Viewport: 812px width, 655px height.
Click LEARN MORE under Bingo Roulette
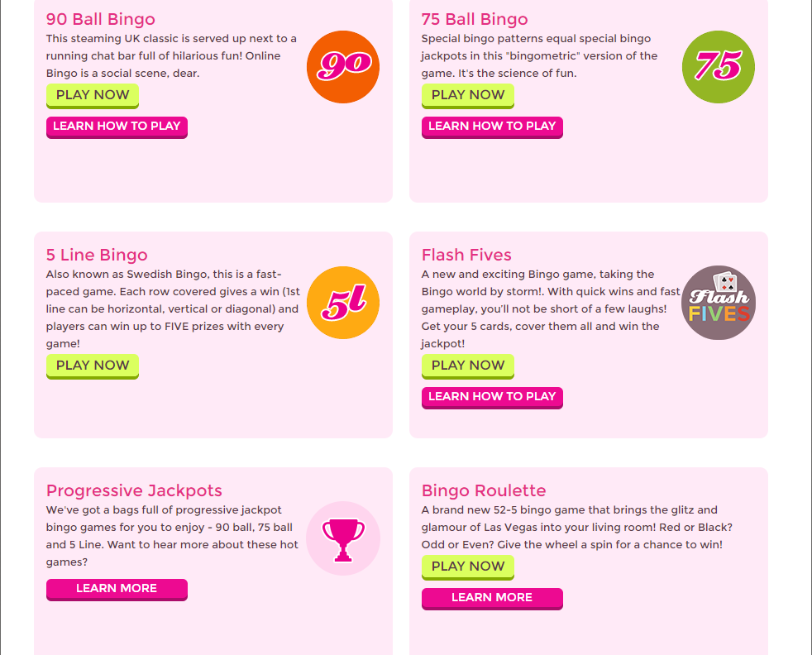[x=491, y=598]
